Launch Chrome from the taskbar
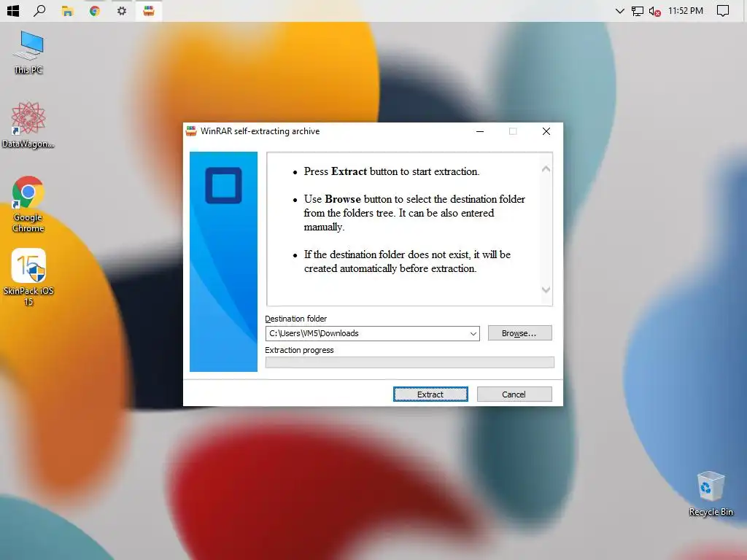The width and height of the screenshot is (747, 560). coord(94,10)
